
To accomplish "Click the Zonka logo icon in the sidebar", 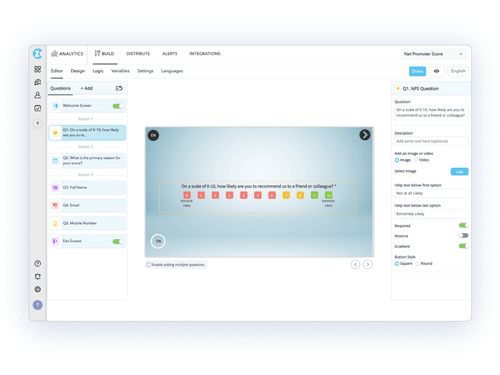I will coord(38,54).
